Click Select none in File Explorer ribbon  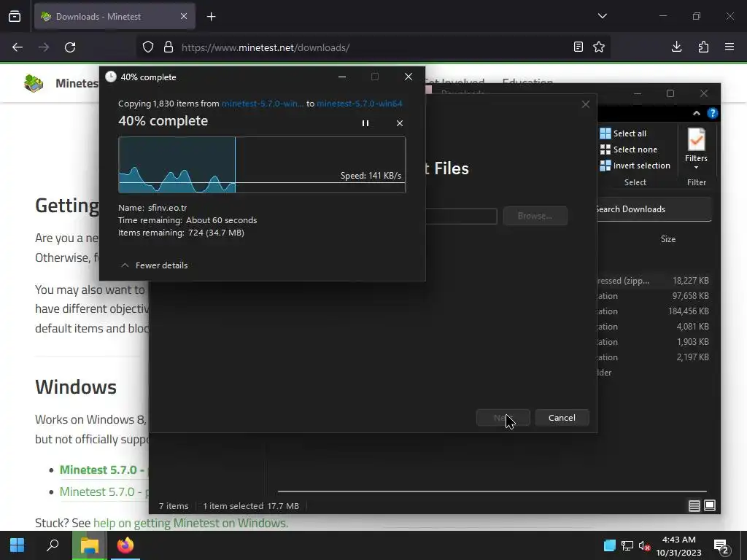pos(628,149)
